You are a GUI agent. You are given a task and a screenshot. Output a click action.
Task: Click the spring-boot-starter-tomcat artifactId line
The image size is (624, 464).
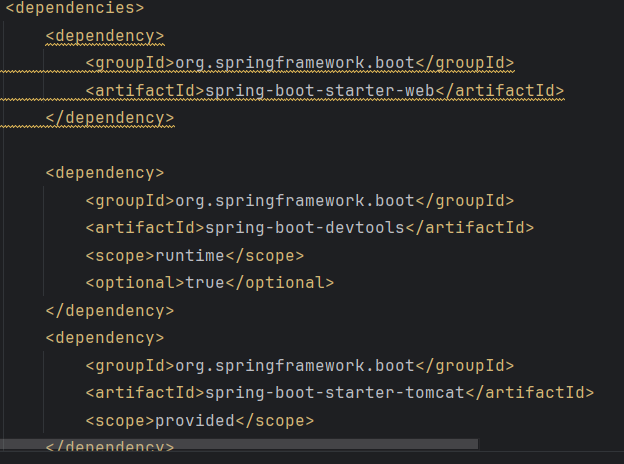point(339,393)
